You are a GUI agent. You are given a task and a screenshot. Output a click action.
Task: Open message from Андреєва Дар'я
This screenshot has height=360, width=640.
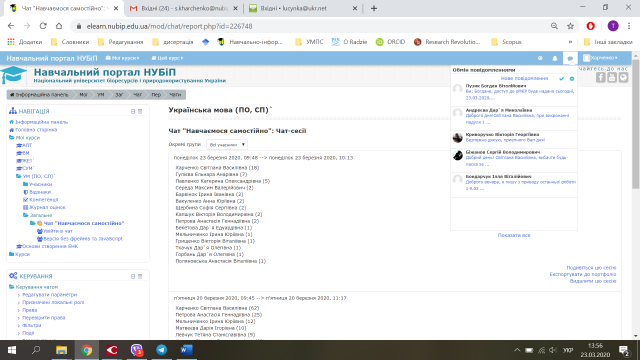click(x=514, y=116)
